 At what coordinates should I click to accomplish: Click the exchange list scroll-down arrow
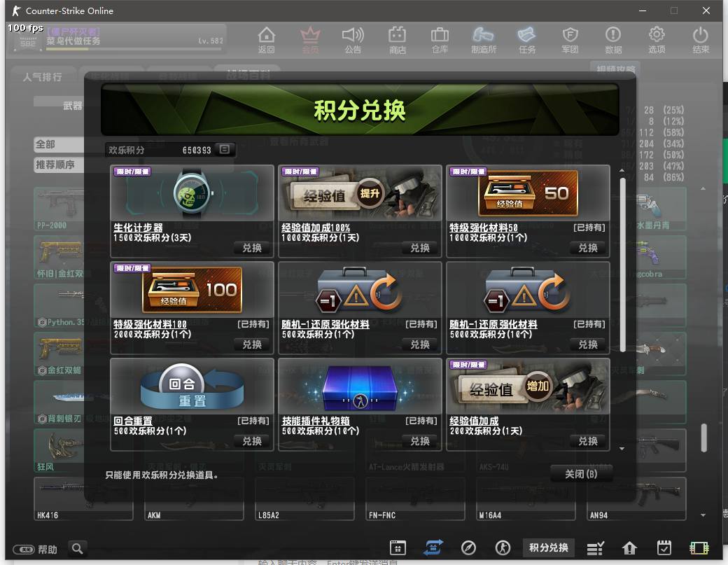[x=622, y=449]
